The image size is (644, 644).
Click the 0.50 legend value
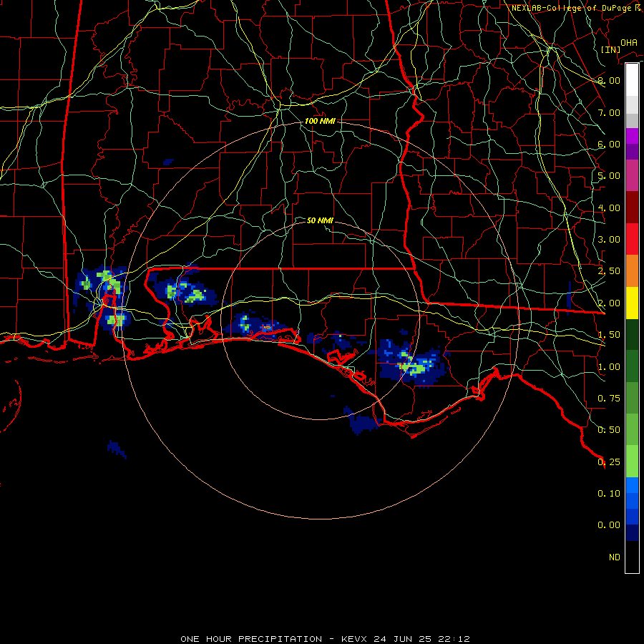click(x=609, y=430)
